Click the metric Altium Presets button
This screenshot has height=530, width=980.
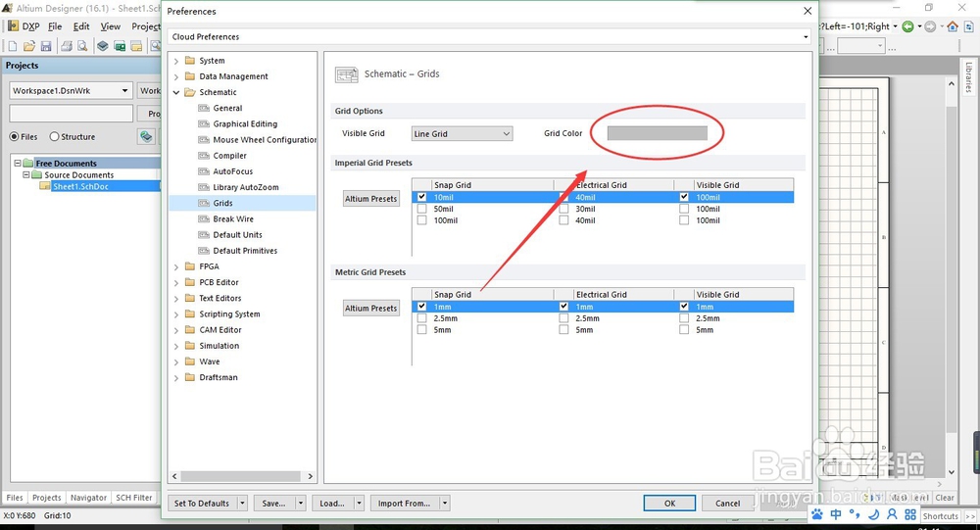point(371,309)
